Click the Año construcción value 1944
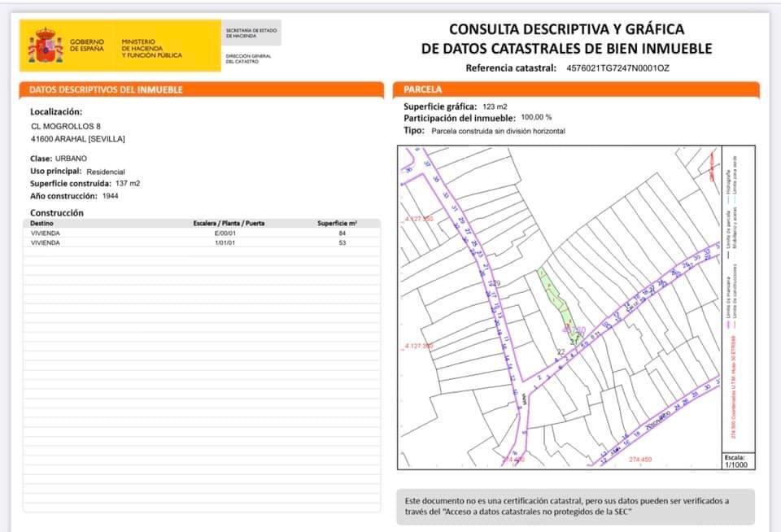The image size is (781, 532). click(x=110, y=196)
